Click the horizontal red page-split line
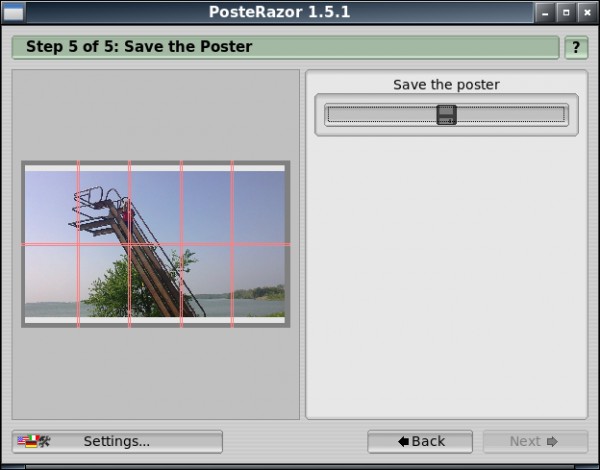This screenshot has height=470, width=600. 155,244
